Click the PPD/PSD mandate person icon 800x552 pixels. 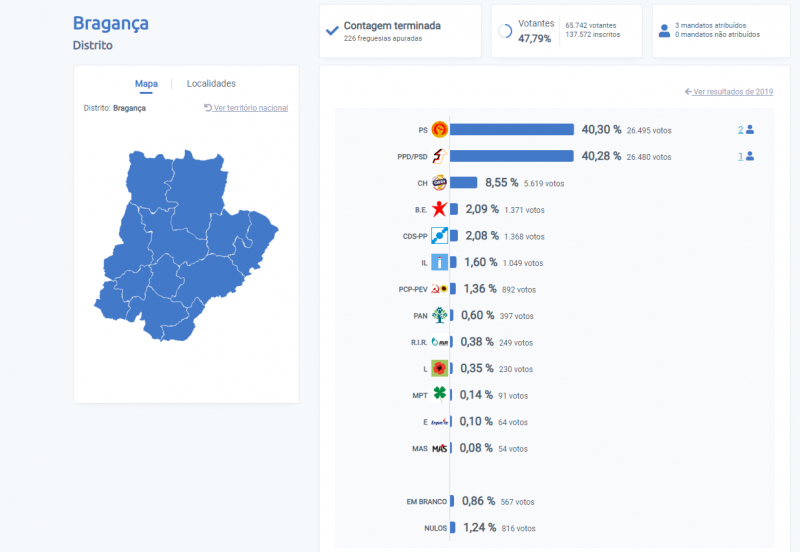pos(750,156)
